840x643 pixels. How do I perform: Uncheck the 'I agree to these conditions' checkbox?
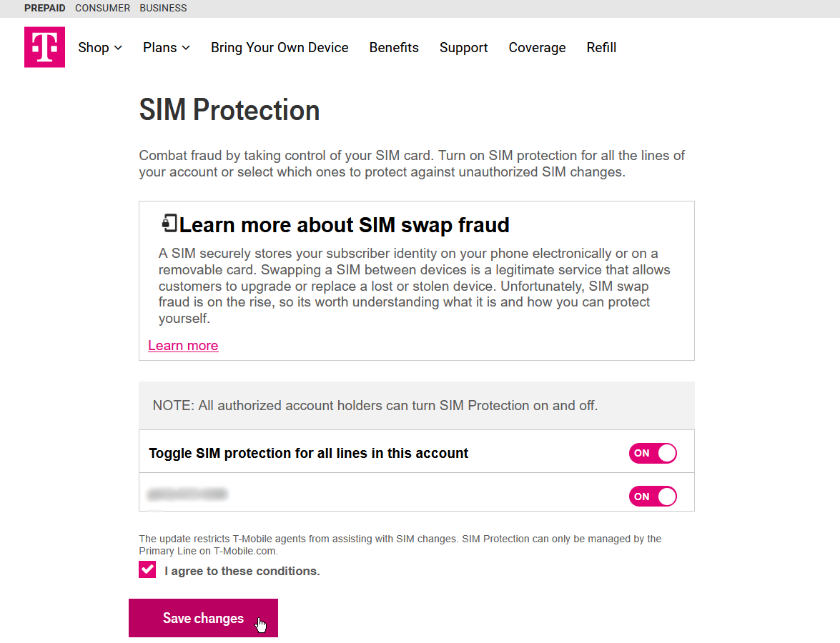(x=147, y=570)
